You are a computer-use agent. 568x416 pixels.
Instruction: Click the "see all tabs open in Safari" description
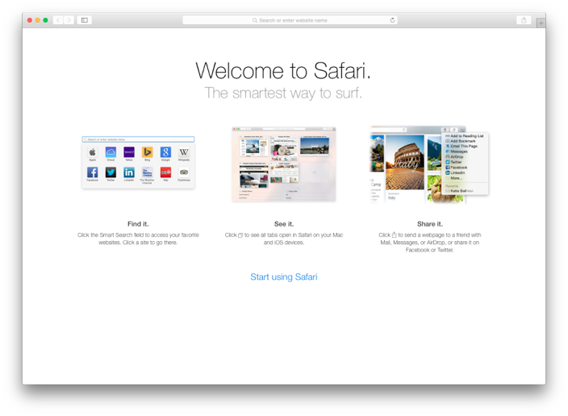(x=284, y=239)
